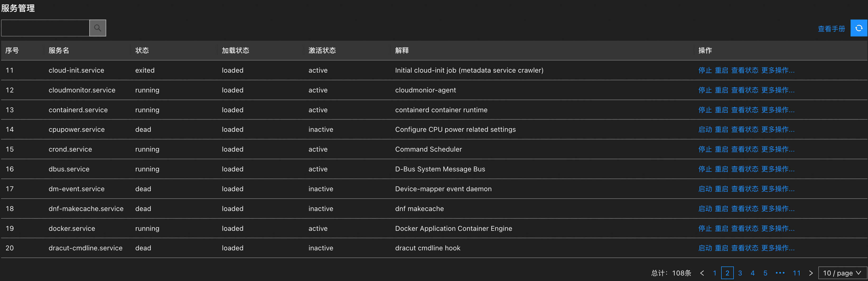
Task: Start dnf-makecache.service with 启动
Action: coord(705,209)
